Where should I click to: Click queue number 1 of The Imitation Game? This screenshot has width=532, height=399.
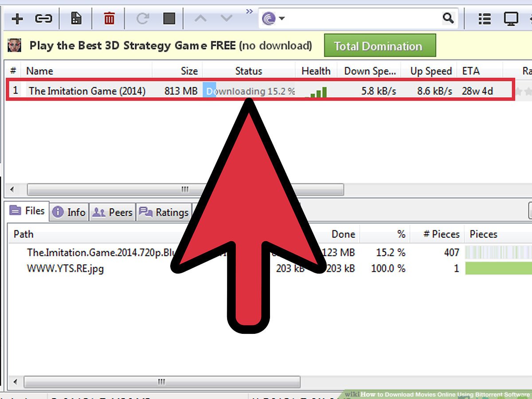tap(16, 90)
